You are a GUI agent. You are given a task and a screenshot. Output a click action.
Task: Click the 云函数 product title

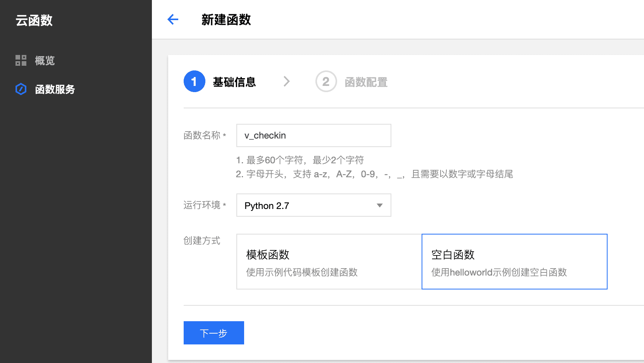(x=34, y=20)
